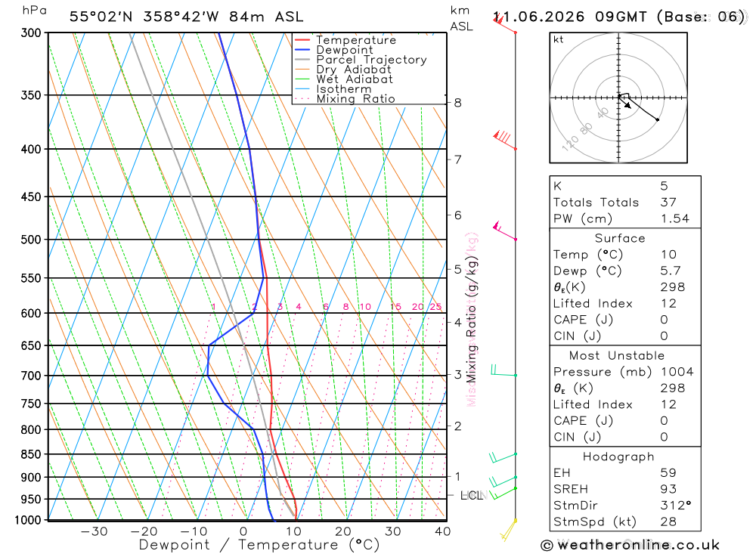Click the 'km ASL' axis header
Viewport: 756px width, 554px height.
pyautogui.click(x=461, y=18)
